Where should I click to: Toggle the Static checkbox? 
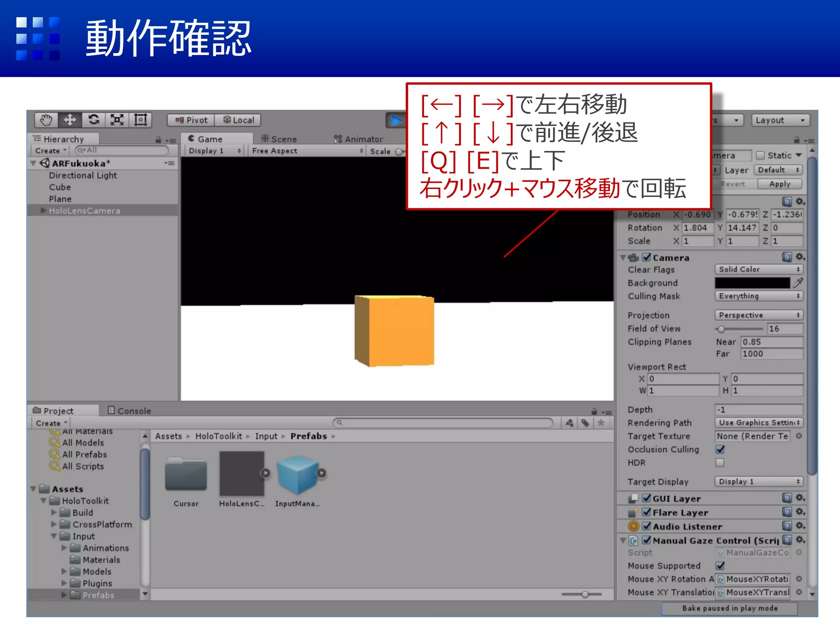pos(760,155)
